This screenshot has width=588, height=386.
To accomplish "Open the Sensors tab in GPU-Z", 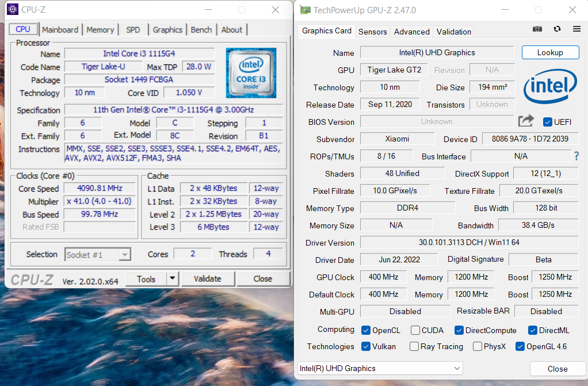I will [372, 32].
